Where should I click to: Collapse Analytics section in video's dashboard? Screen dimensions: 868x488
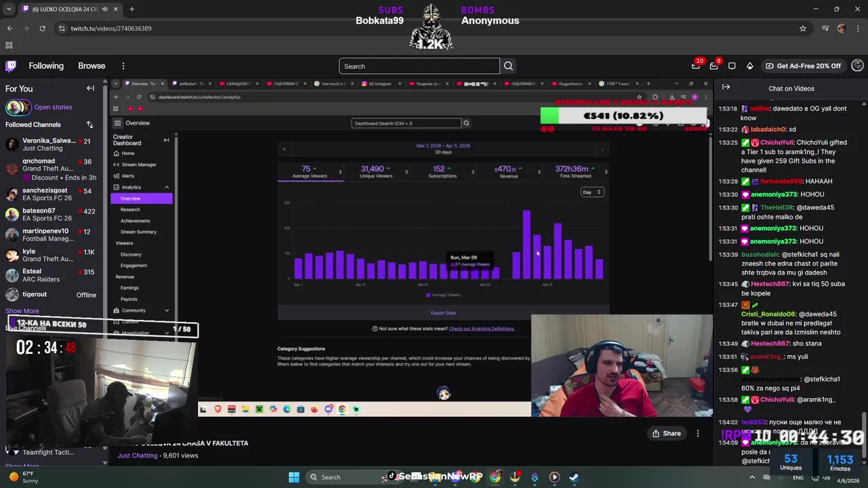click(167, 187)
